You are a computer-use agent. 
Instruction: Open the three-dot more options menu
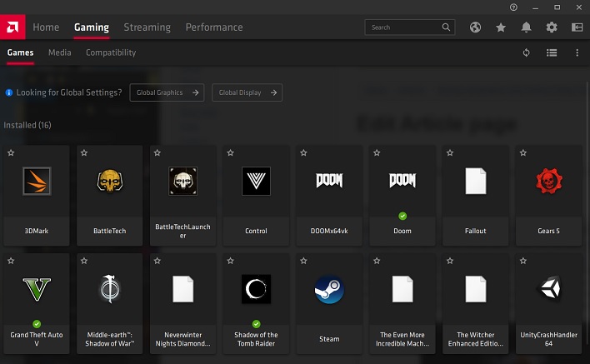click(577, 52)
